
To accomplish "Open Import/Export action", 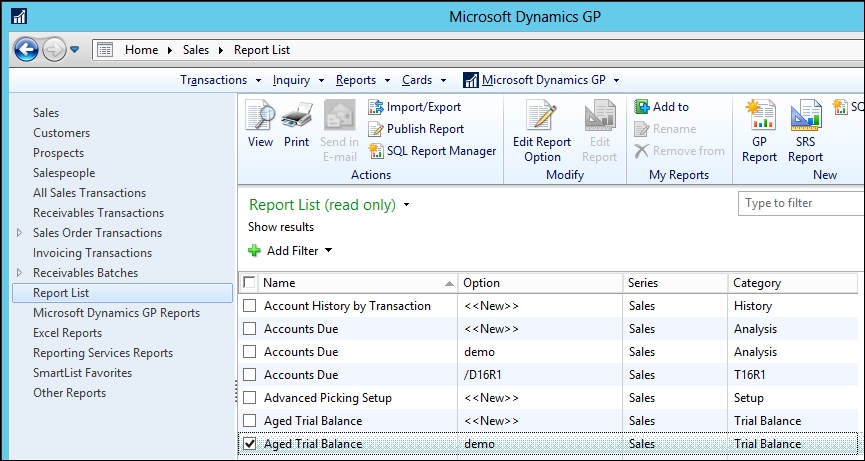I will coord(414,107).
